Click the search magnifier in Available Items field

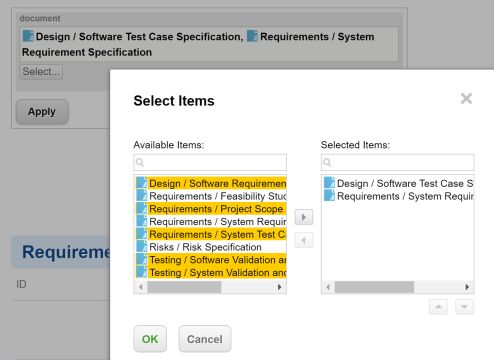tap(140, 162)
